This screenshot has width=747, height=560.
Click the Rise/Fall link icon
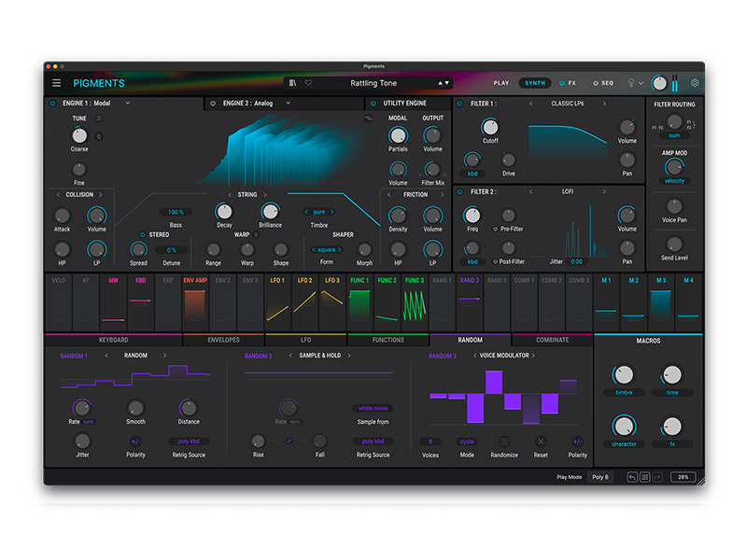coord(289,441)
